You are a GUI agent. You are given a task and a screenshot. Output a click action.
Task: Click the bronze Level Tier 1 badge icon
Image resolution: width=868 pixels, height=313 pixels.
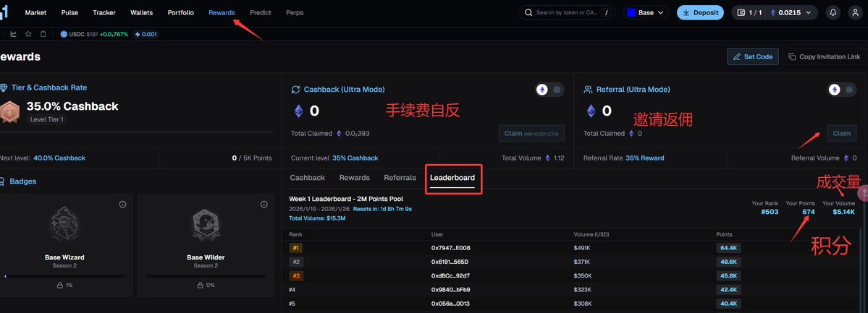[x=9, y=112]
